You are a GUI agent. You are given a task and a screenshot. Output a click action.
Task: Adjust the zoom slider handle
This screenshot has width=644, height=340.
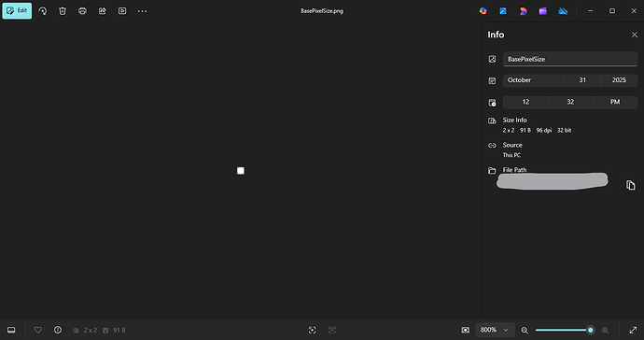[x=590, y=330]
